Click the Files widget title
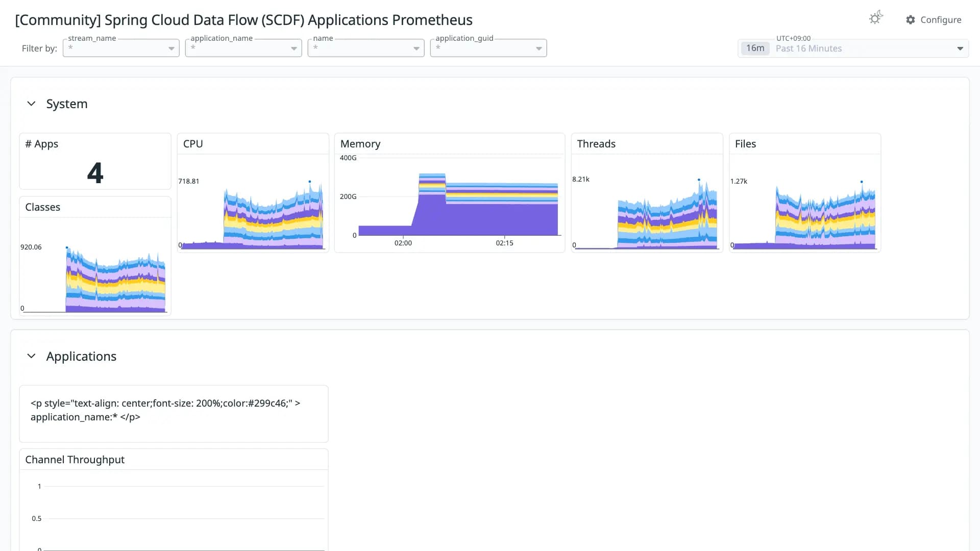 (745, 144)
